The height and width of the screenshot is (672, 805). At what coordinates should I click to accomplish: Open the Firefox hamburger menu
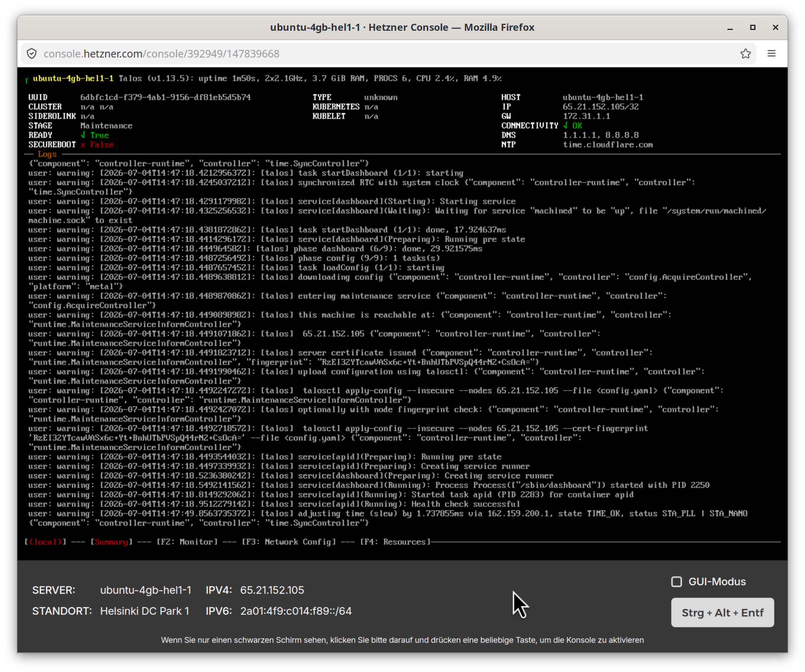coord(771,54)
